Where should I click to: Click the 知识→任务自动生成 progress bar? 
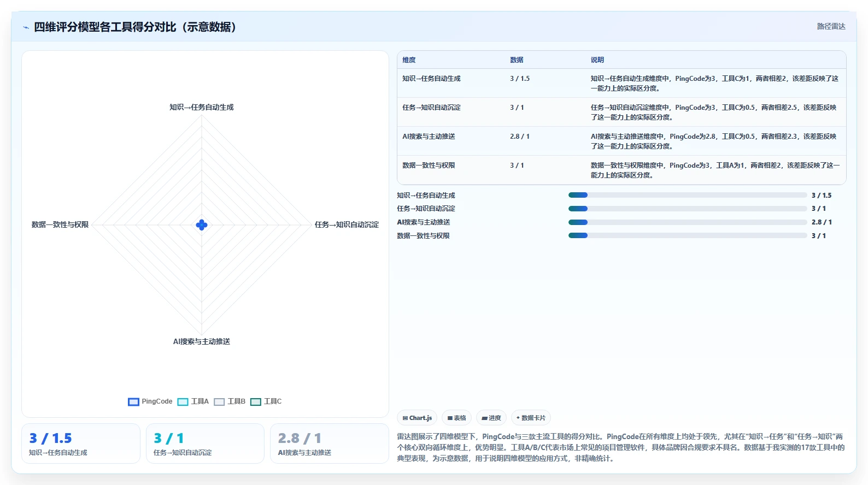click(x=688, y=195)
